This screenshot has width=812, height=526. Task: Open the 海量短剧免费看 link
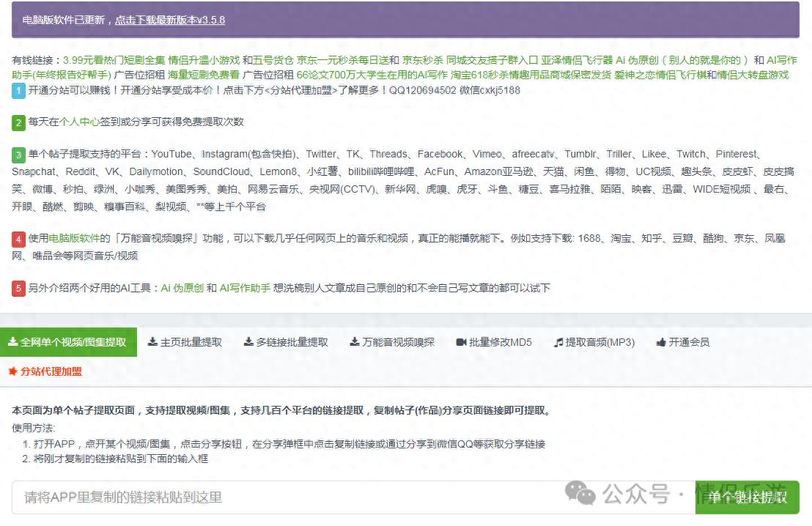click(204, 75)
